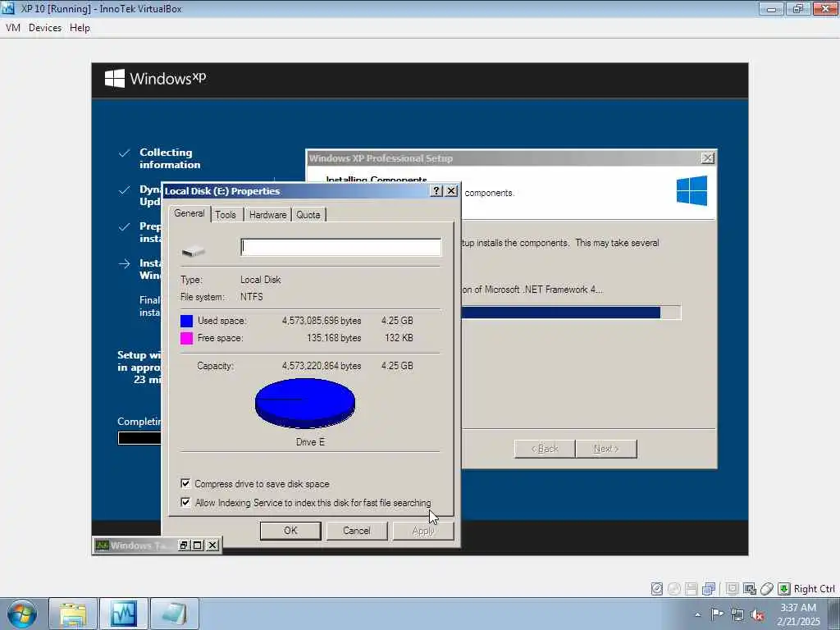Open the Windows 7 Start orb
840x630 pixels.
(22, 614)
